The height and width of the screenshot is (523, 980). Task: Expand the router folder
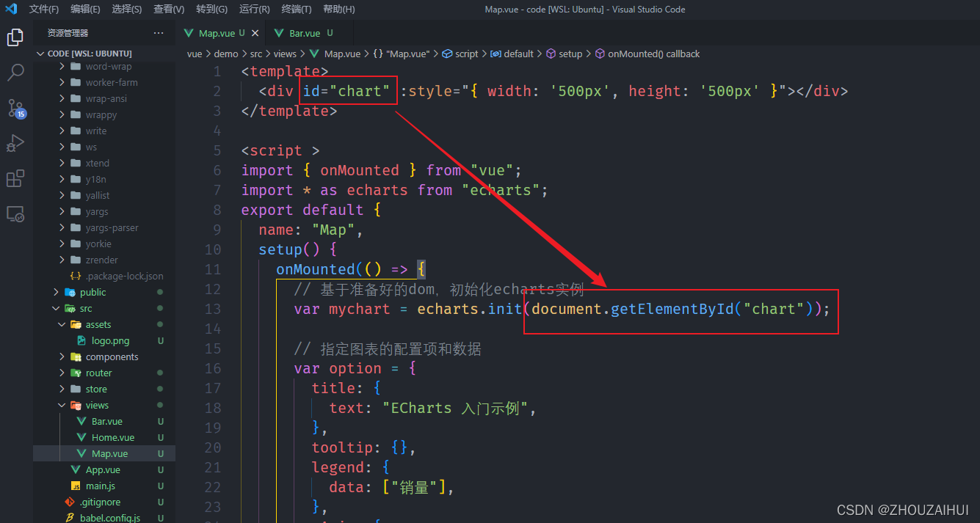[x=62, y=373]
